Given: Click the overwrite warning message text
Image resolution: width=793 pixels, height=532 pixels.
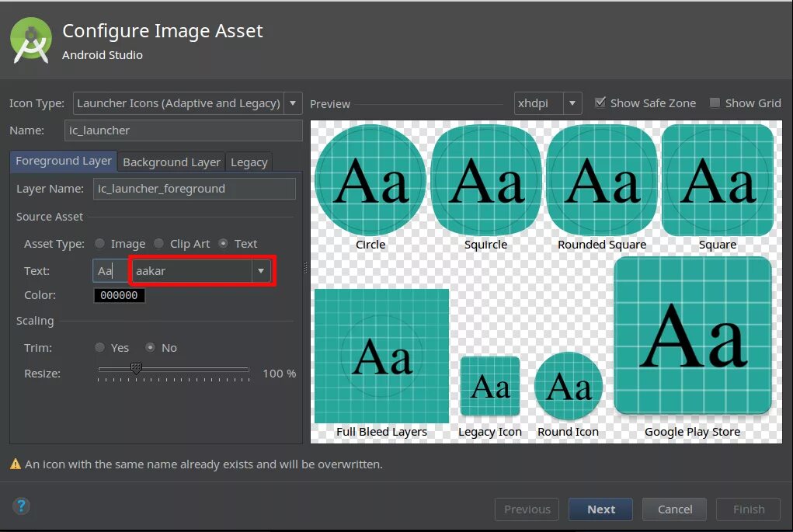Looking at the screenshot, I should pos(203,464).
